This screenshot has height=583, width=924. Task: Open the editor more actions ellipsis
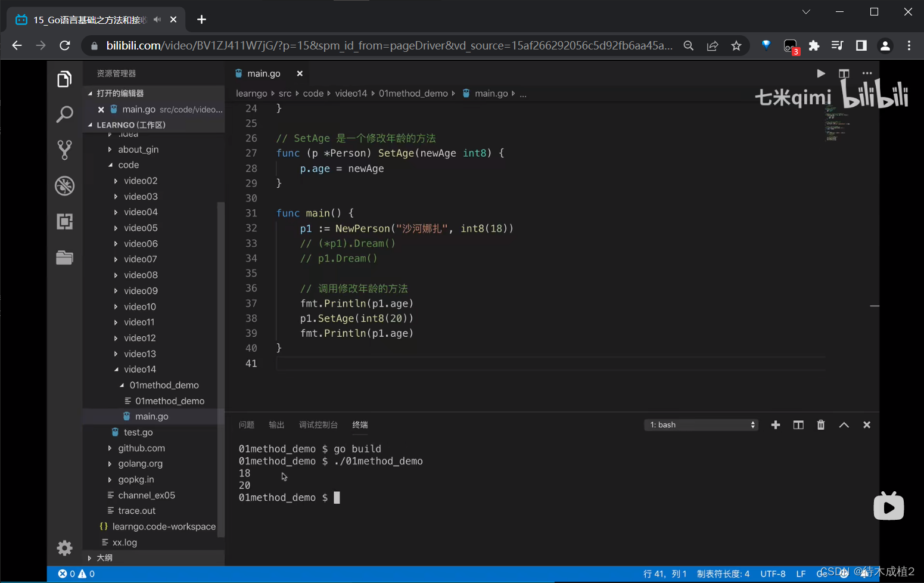click(867, 73)
